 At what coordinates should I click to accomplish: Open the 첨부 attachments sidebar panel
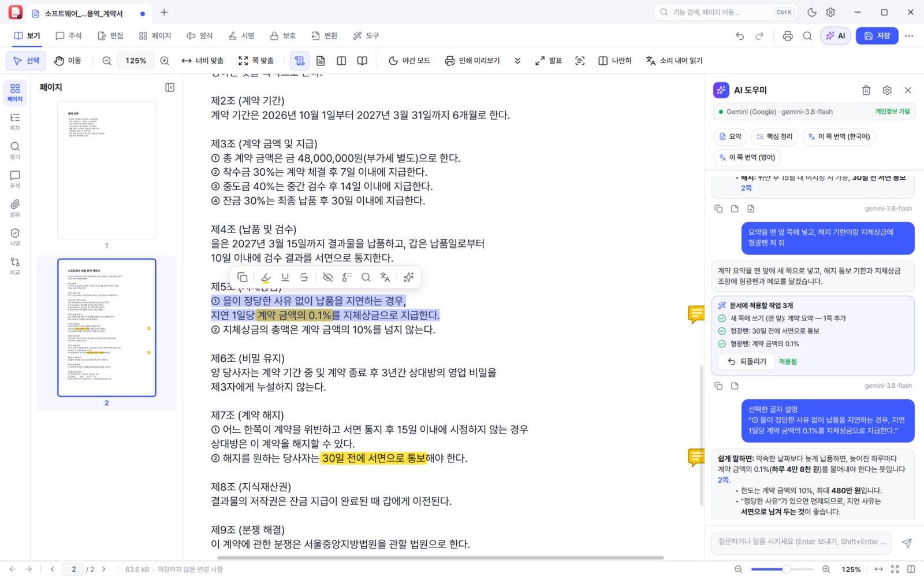pos(15,208)
